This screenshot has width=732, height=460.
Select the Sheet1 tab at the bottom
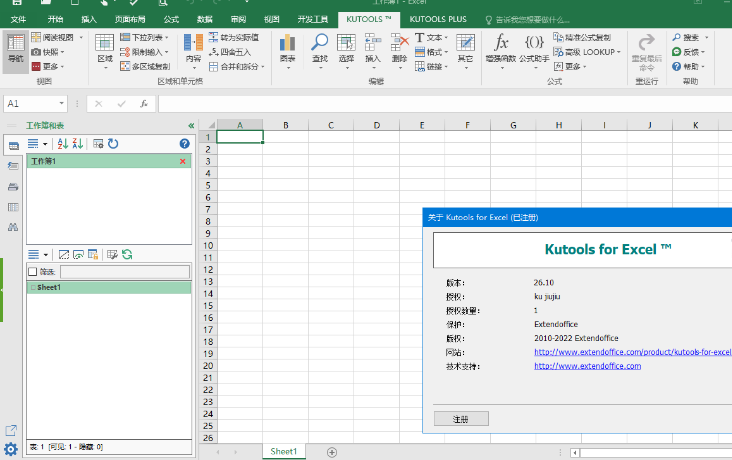click(x=283, y=452)
